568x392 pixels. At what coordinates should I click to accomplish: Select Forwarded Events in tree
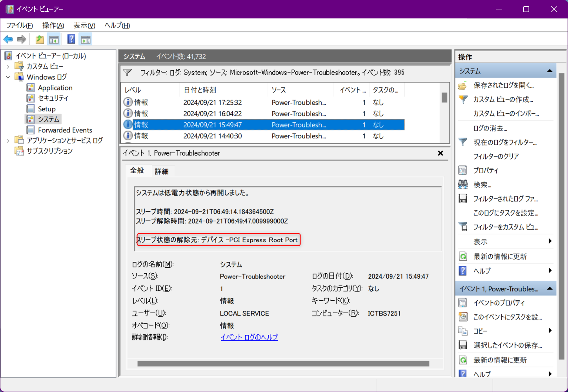click(65, 130)
